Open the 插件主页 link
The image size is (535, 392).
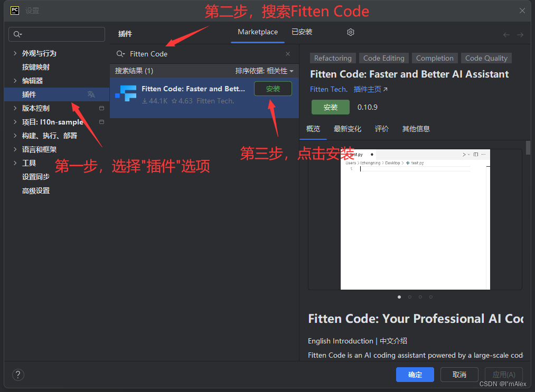(368, 89)
